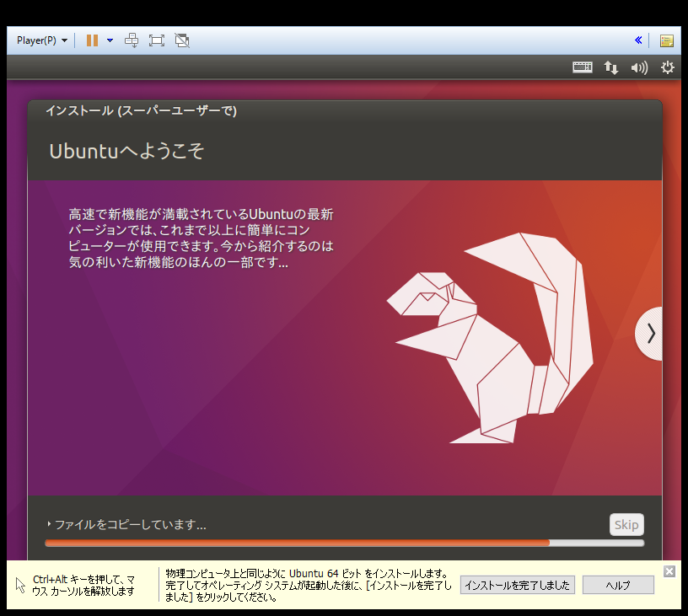The image size is (688, 616).
Task: Click the ファイルをコピーしています status text
Action: [x=131, y=524]
